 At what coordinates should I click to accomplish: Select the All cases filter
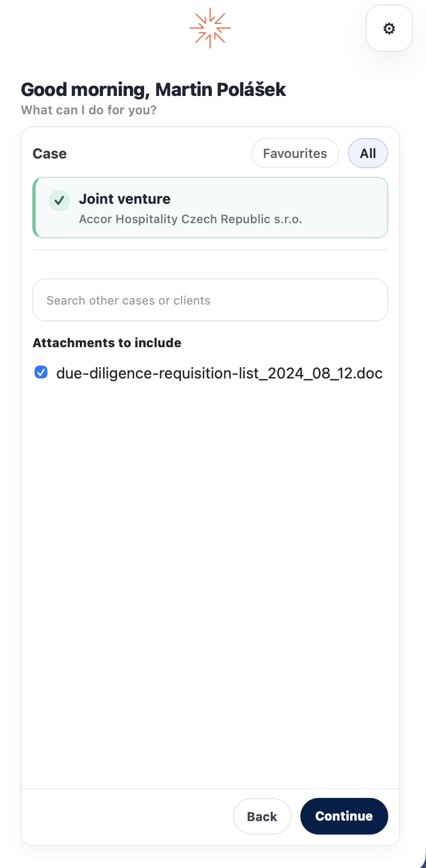[x=368, y=154]
